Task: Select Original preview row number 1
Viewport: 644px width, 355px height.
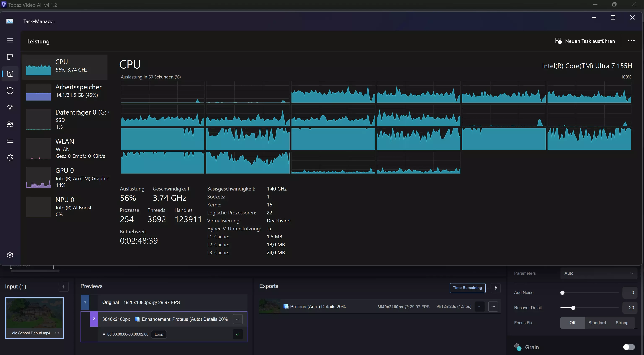Action: click(x=164, y=302)
